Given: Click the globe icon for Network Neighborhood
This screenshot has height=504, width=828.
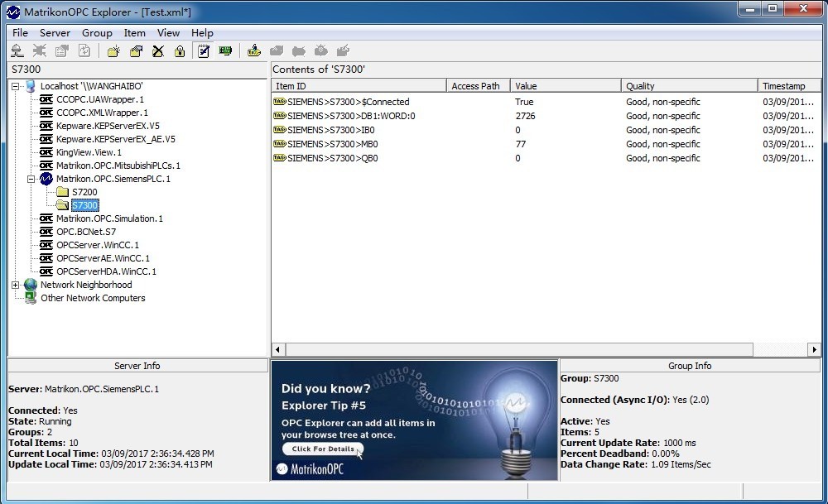Looking at the screenshot, I should [30, 285].
